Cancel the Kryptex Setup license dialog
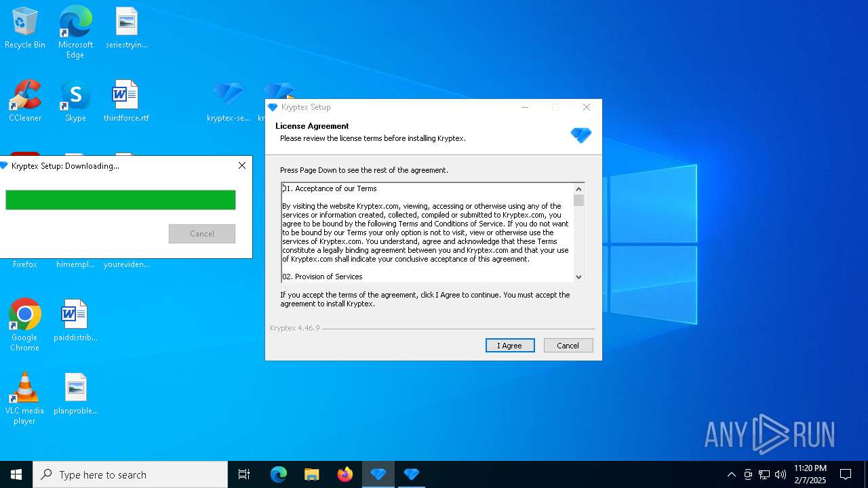The height and width of the screenshot is (488, 868). [568, 346]
